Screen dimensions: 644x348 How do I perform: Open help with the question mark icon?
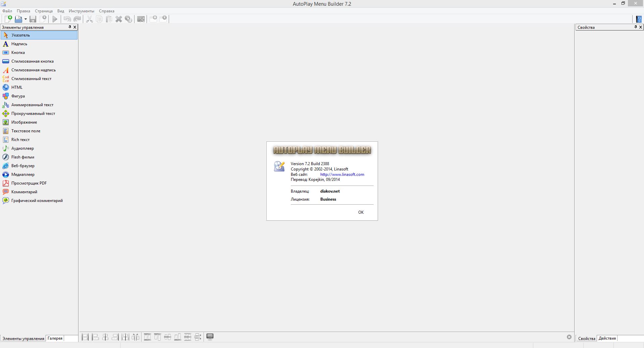(639, 19)
